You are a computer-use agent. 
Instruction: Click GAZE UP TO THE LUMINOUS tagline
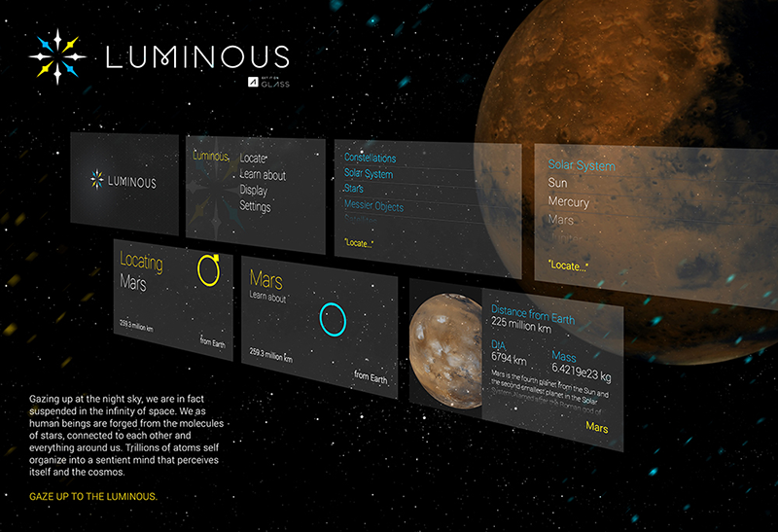93,496
